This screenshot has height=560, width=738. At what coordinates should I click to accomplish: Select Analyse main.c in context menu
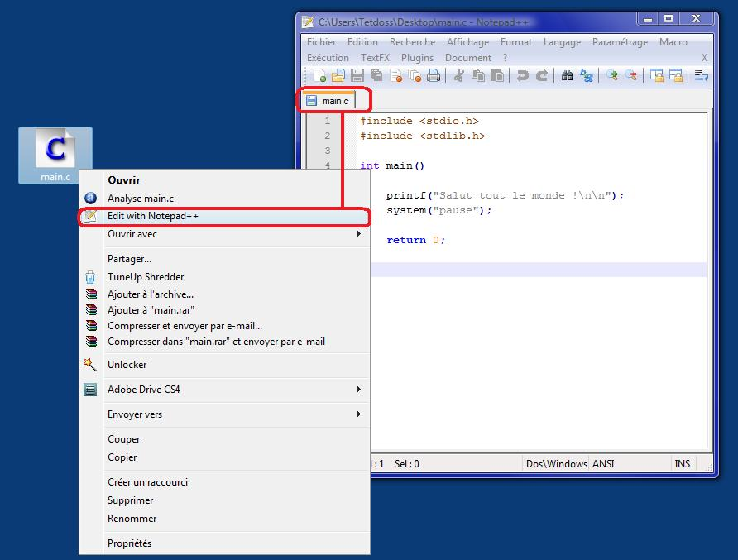[x=224, y=199]
